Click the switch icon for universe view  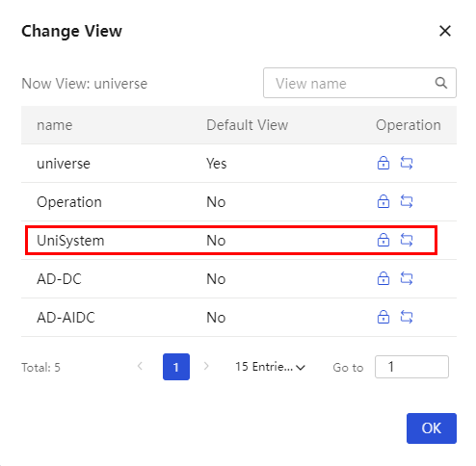point(407,163)
